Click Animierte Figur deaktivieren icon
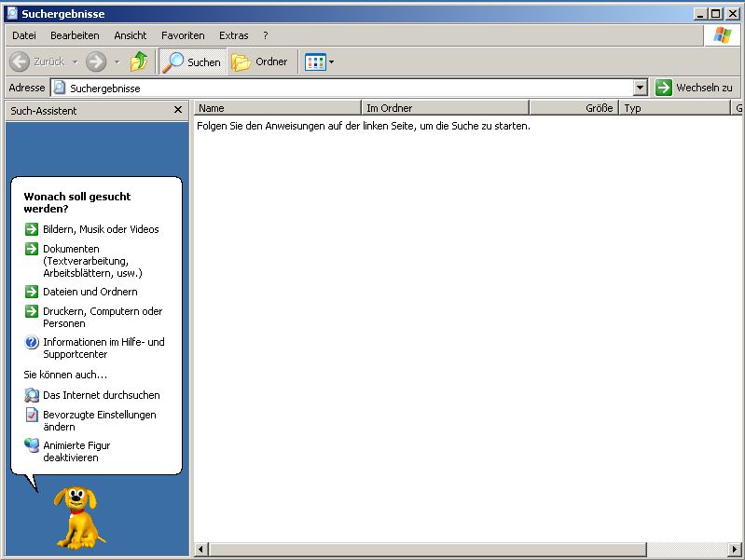Image resolution: width=745 pixels, height=560 pixels. pyautogui.click(x=32, y=445)
